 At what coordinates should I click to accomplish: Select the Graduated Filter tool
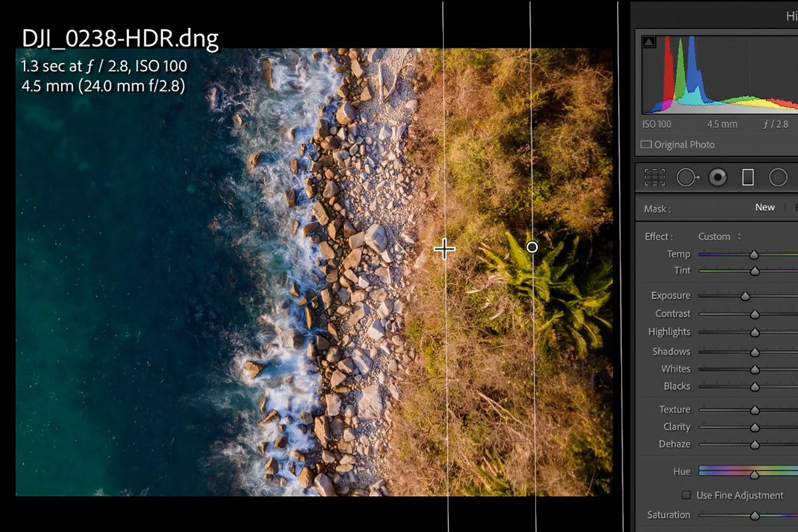coord(748,177)
